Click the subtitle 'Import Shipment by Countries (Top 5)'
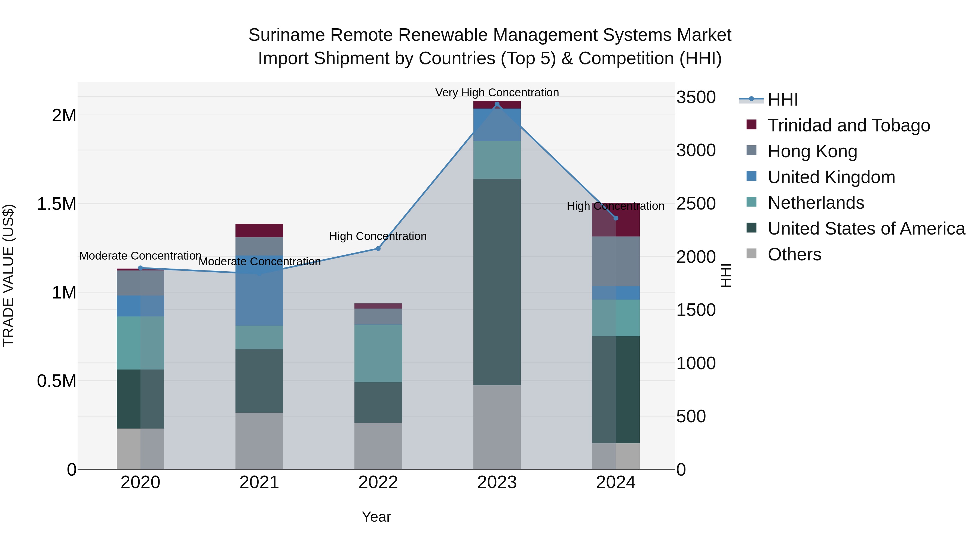980x551 pixels. click(x=408, y=59)
